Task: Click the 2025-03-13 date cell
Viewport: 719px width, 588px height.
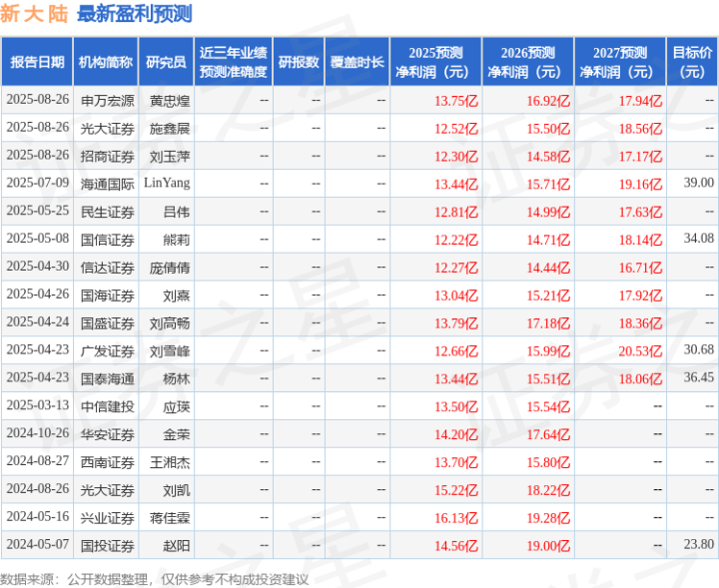Action: click(x=38, y=405)
